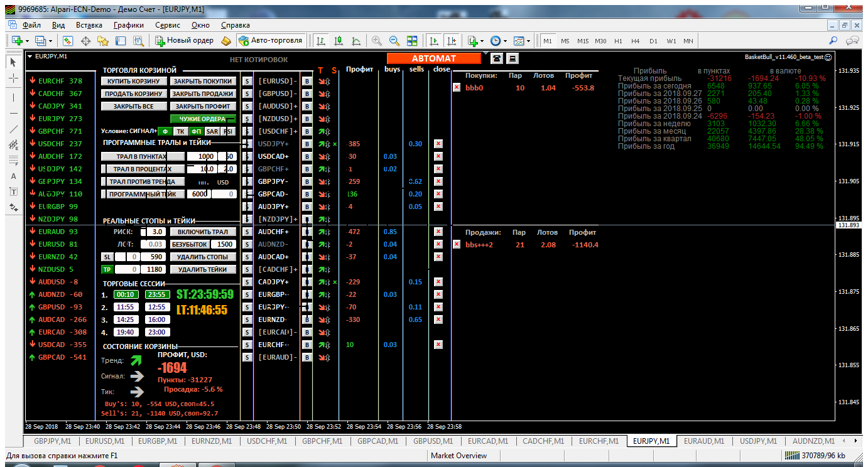Select the Crosshair tool in left toolbar
Screen dimensions: 868x467
click(x=14, y=78)
